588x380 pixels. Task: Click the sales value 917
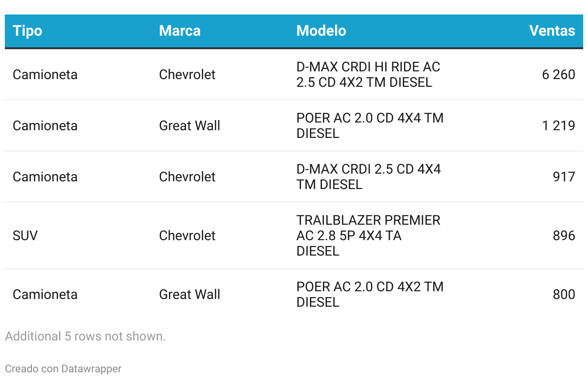click(x=564, y=176)
